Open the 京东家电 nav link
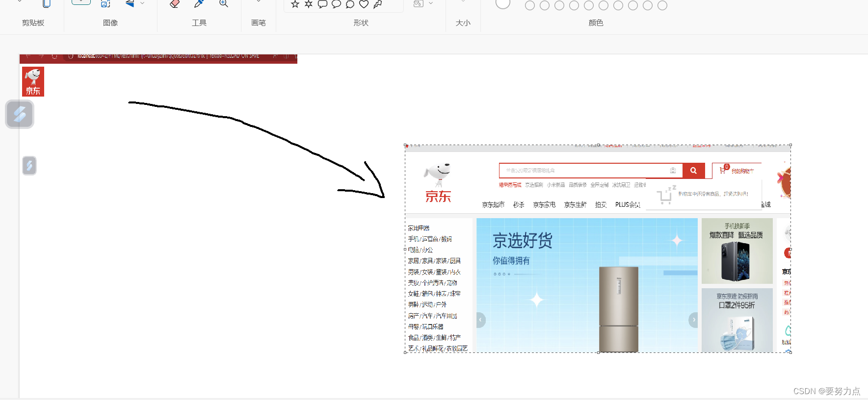The image size is (868, 400). pos(544,205)
